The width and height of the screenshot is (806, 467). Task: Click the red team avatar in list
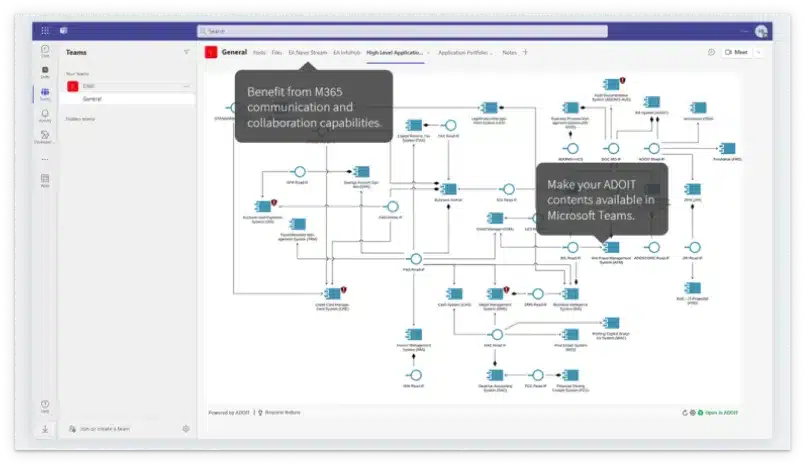tap(72, 86)
